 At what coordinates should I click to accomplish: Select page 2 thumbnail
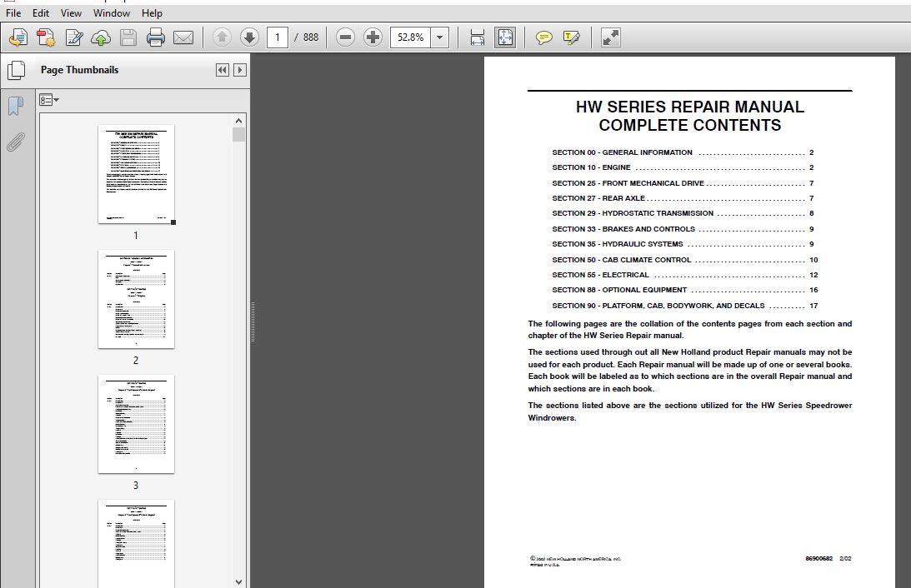(136, 299)
